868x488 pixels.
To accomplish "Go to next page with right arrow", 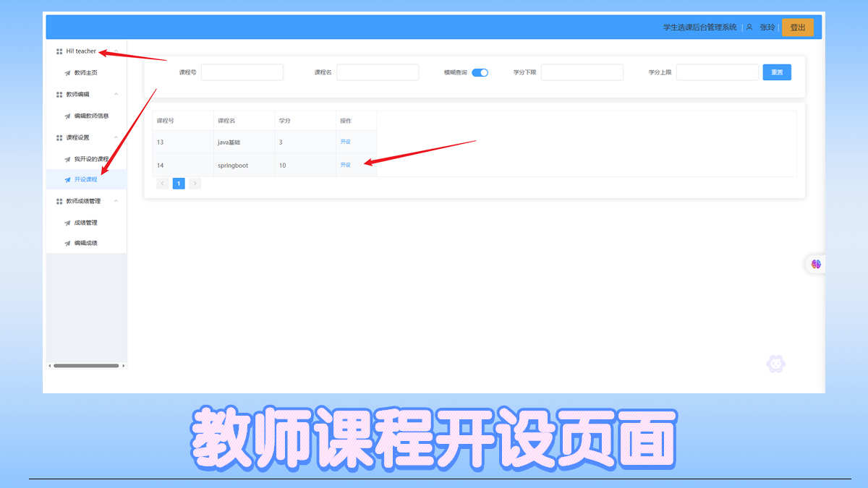I will [195, 184].
